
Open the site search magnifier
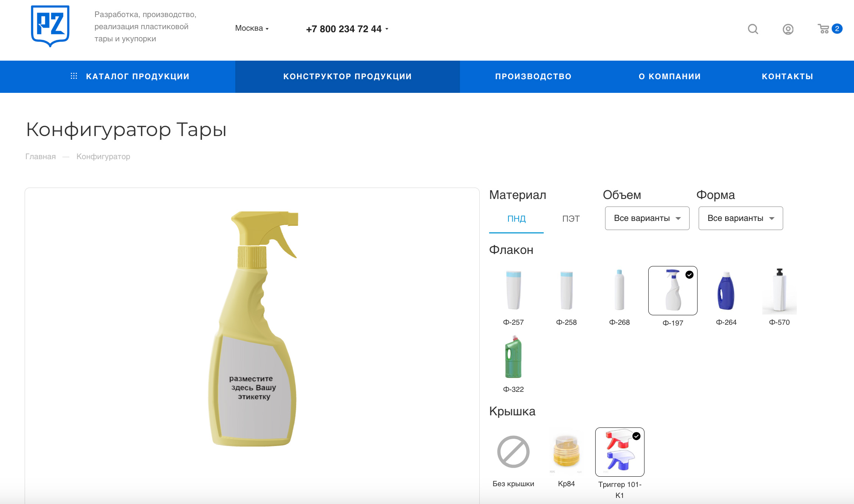(753, 29)
